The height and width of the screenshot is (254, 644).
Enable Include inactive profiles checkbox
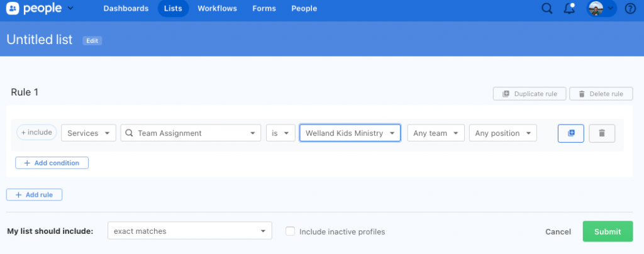tap(290, 231)
